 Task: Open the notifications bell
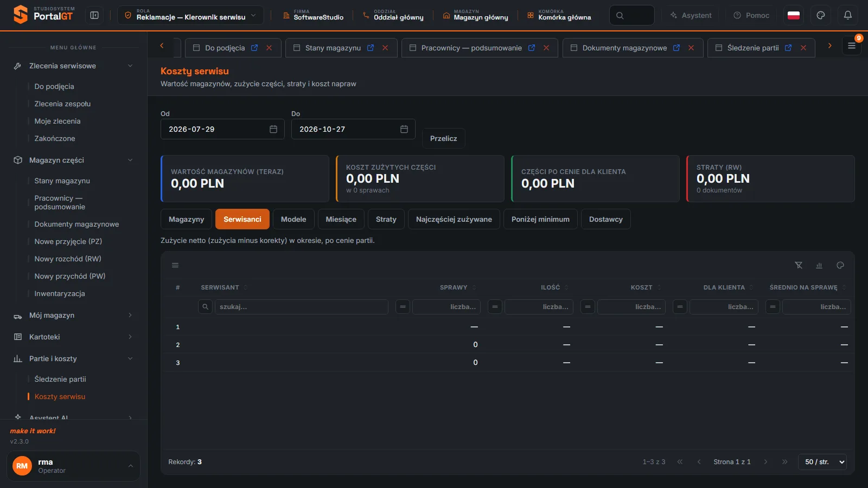(x=848, y=15)
